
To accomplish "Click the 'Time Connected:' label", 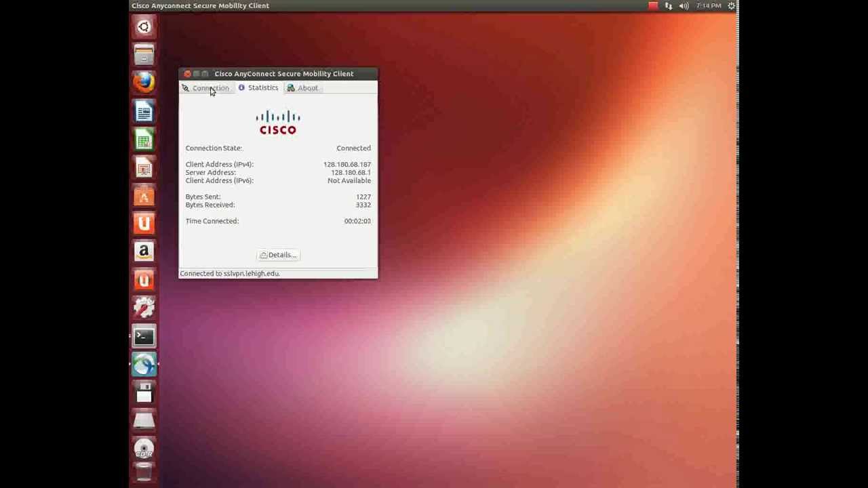I will click(x=212, y=221).
